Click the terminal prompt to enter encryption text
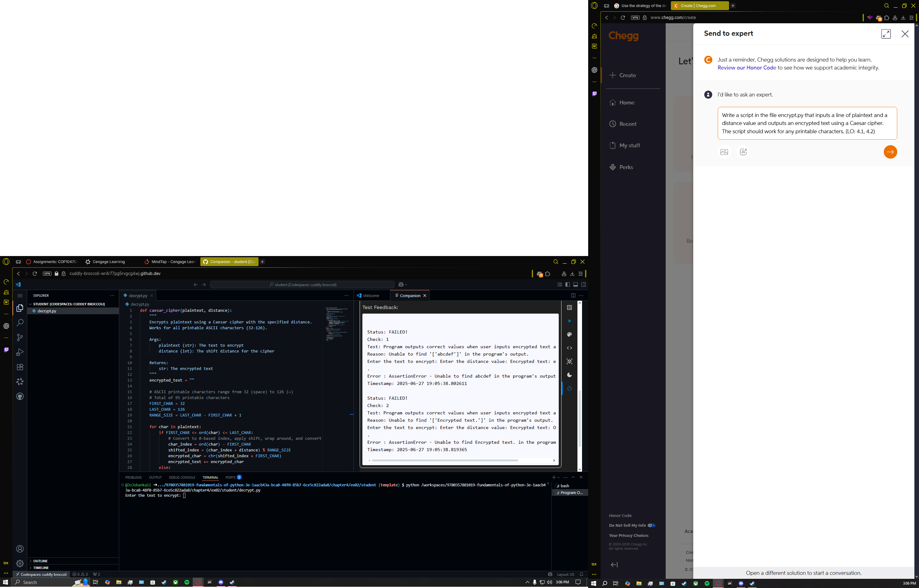Image resolution: width=919 pixels, height=588 pixels. pyautogui.click(x=185, y=495)
